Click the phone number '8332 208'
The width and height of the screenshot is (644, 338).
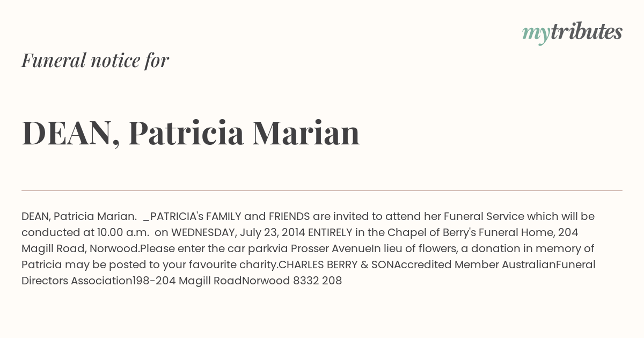tap(318, 281)
